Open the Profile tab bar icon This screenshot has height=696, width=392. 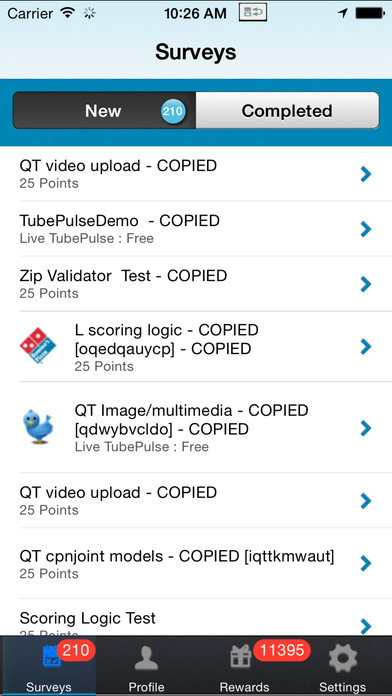146,658
